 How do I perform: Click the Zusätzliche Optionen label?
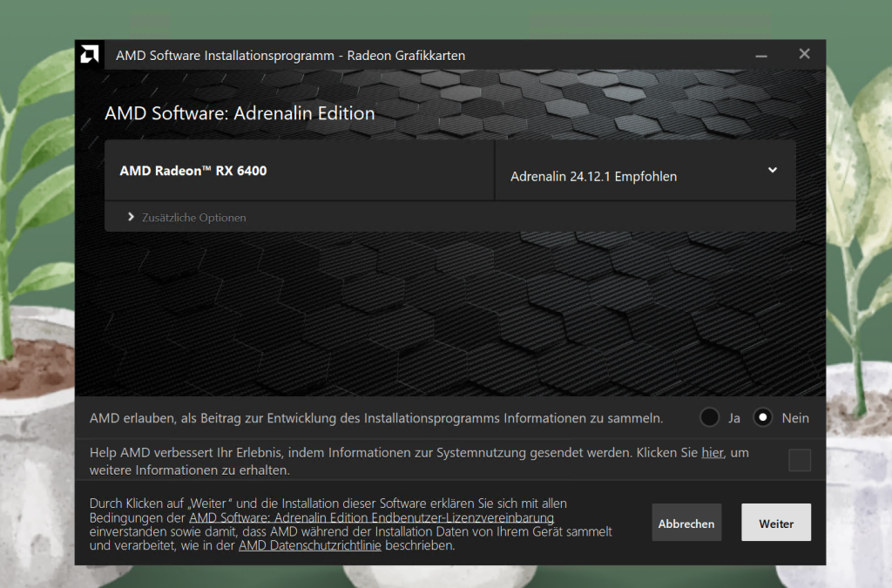click(x=193, y=218)
